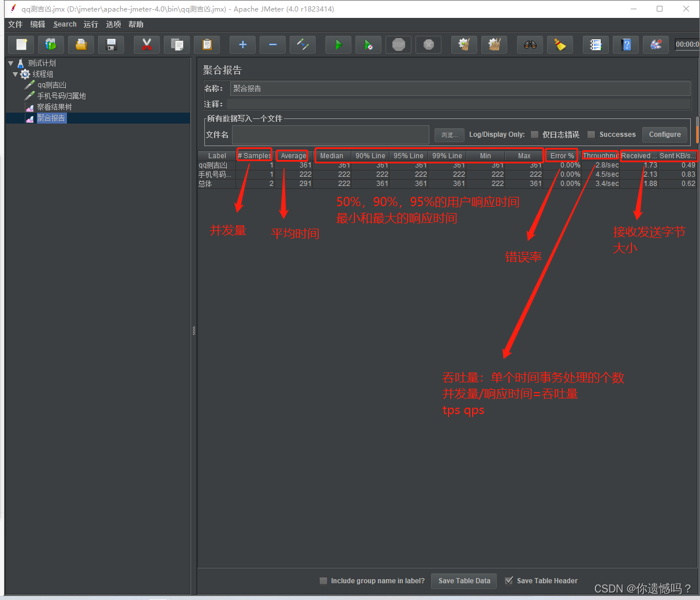
Task: Click the Reset search broom icon
Action: point(560,44)
